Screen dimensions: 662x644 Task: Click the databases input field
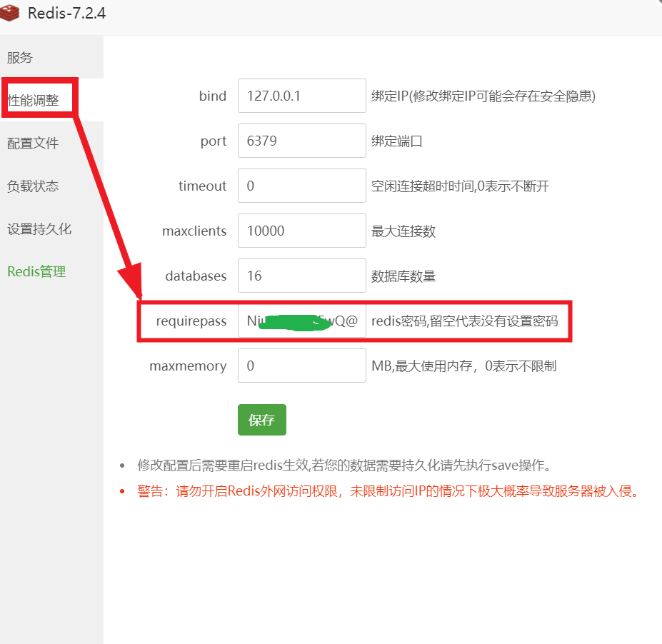(x=301, y=276)
